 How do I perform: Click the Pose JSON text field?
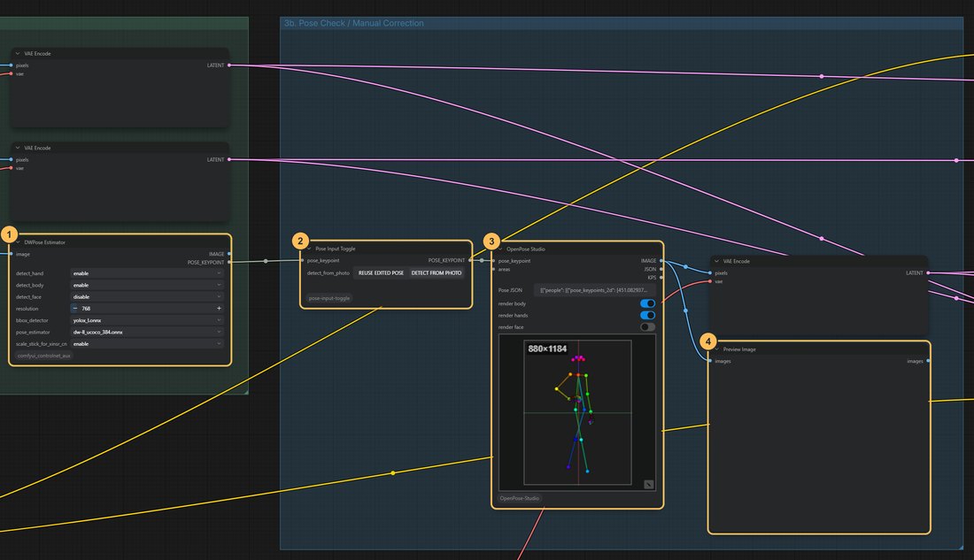click(594, 290)
